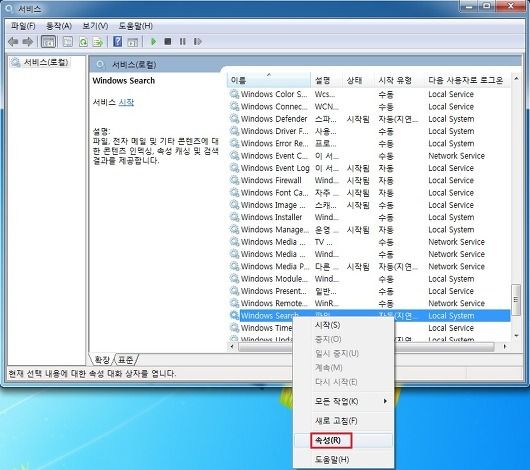Open the 보기(V) menu
This screenshot has width=530, height=470.
point(95,26)
